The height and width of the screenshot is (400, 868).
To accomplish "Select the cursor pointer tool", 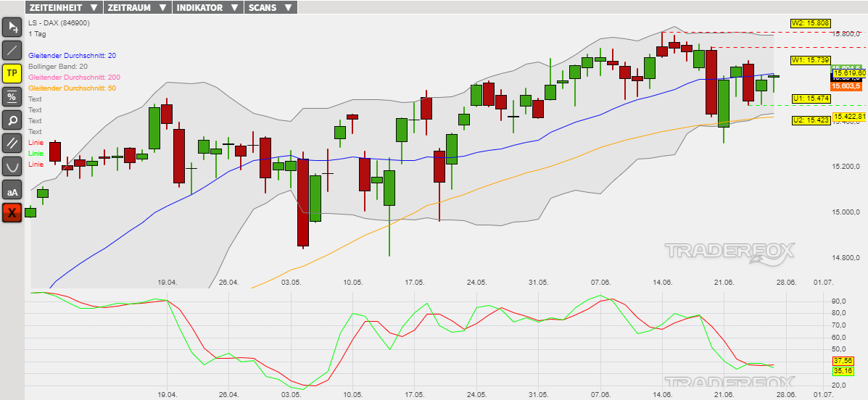I will tap(12, 28).
